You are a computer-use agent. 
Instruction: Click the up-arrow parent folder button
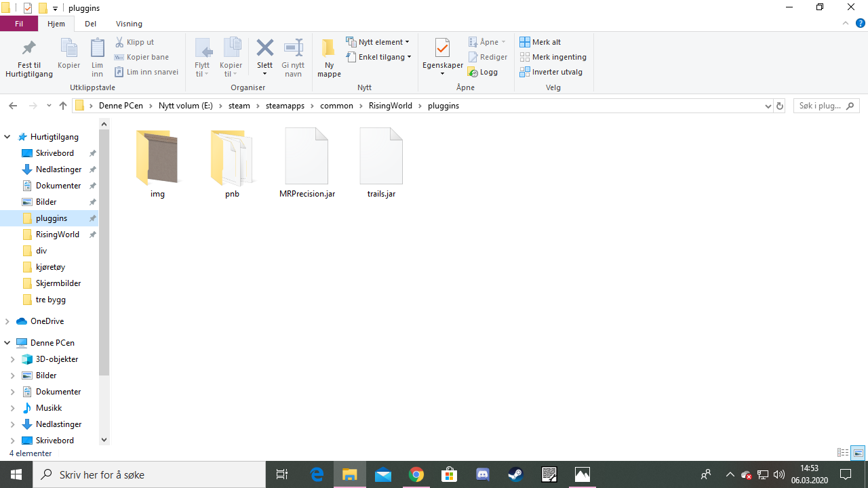tap(63, 106)
